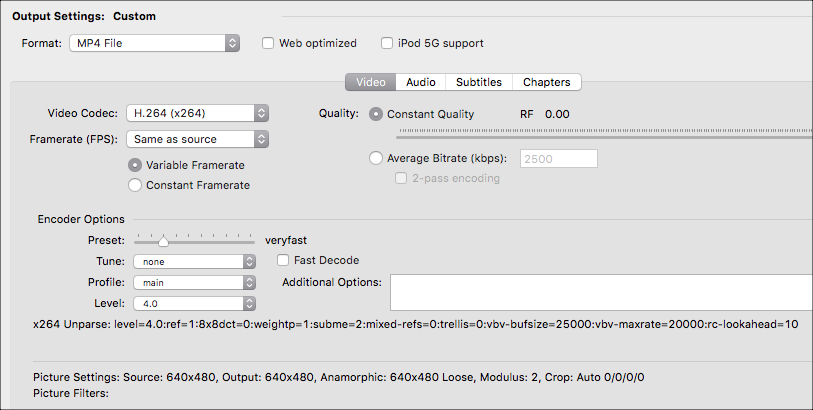This screenshot has height=410, width=813.
Task: Click inside the Additional Options text box
Action: (601, 293)
